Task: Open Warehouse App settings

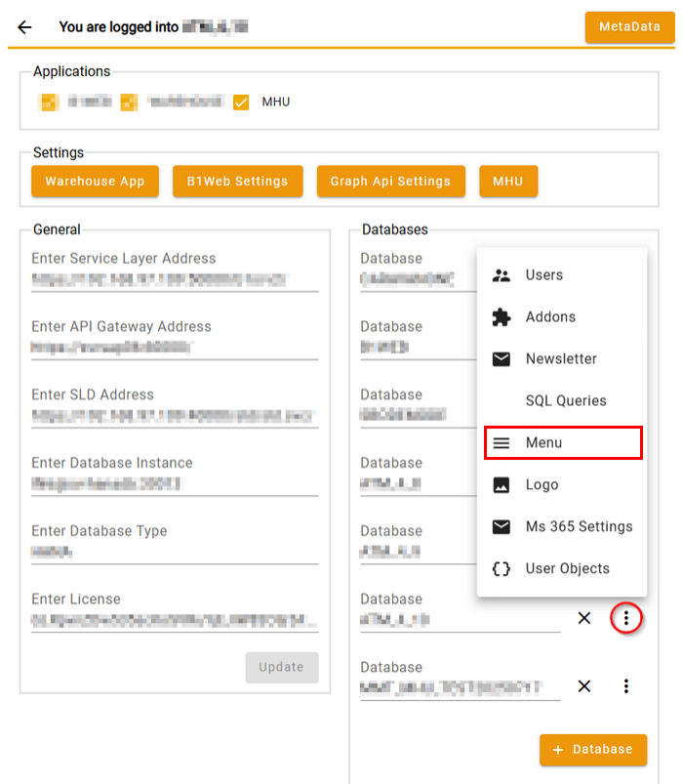Action: coord(95,182)
